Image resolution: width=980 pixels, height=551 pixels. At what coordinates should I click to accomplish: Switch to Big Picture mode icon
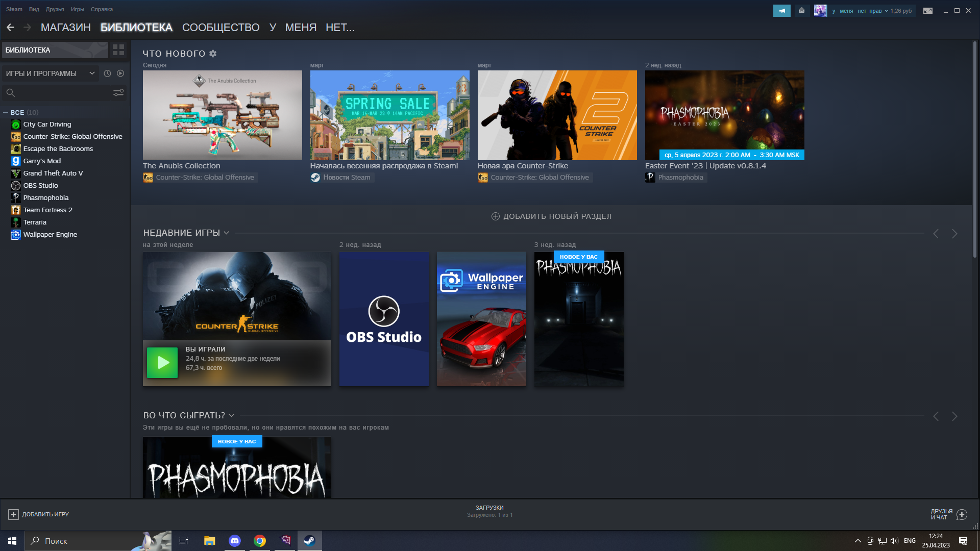point(928,11)
